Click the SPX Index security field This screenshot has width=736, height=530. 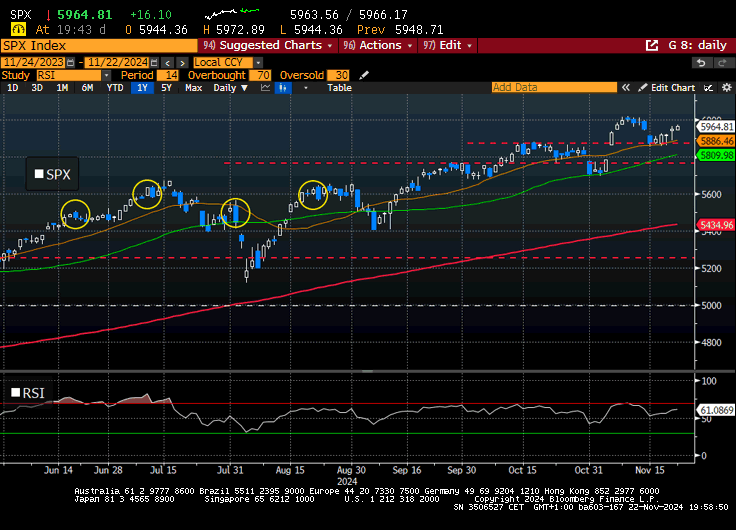point(99,46)
